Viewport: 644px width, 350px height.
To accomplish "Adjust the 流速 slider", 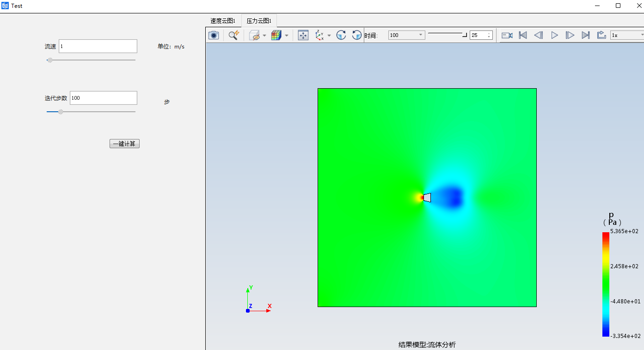I will pyautogui.click(x=91, y=60).
